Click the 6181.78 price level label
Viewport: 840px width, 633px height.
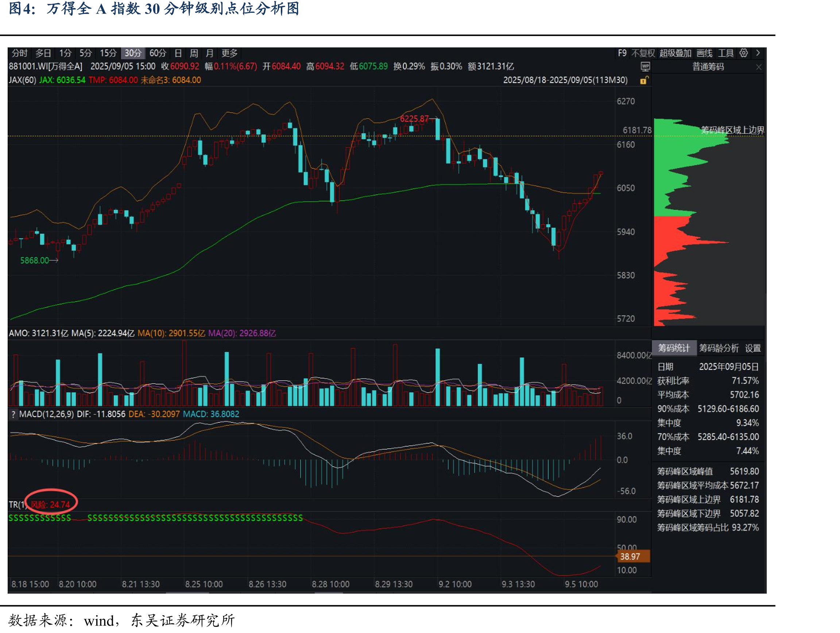point(637,130)
